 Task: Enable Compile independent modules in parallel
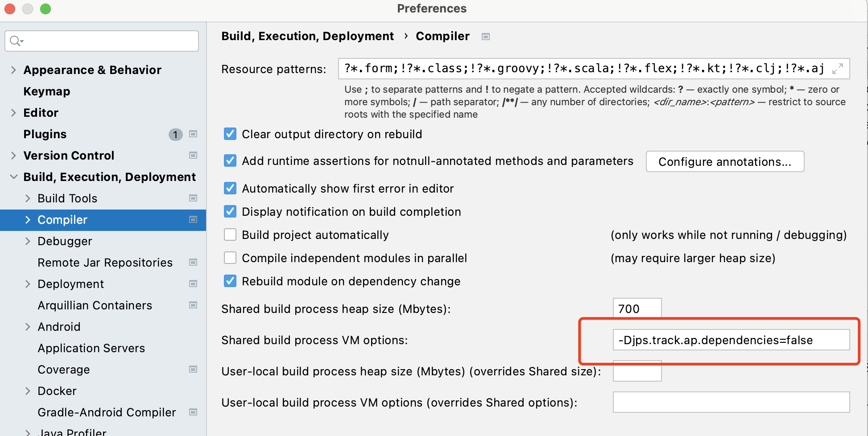click(x=230, y=258)
